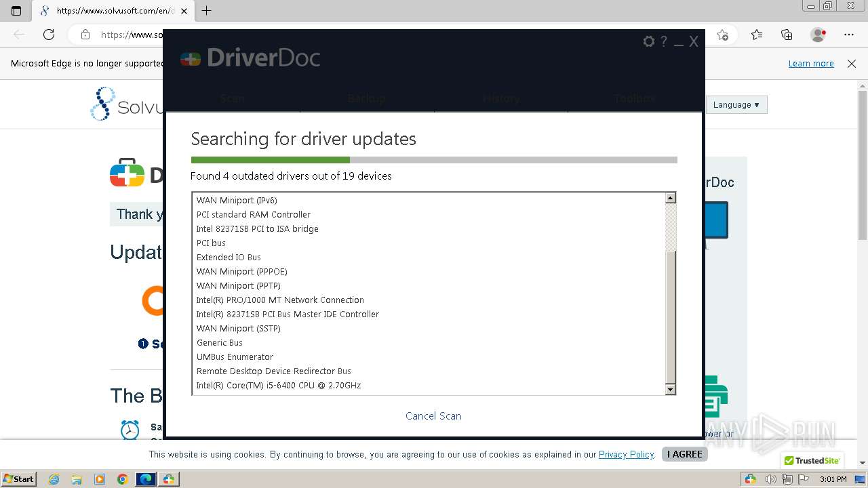Click the DriverDoc logo
This screenshot has width=868, height=488.
coord(250,58)
